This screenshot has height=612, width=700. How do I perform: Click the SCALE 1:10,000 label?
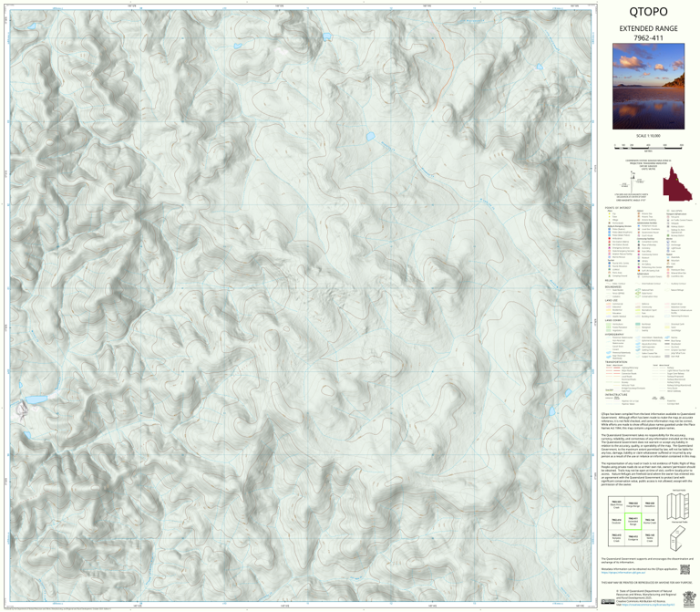point(649,136)
